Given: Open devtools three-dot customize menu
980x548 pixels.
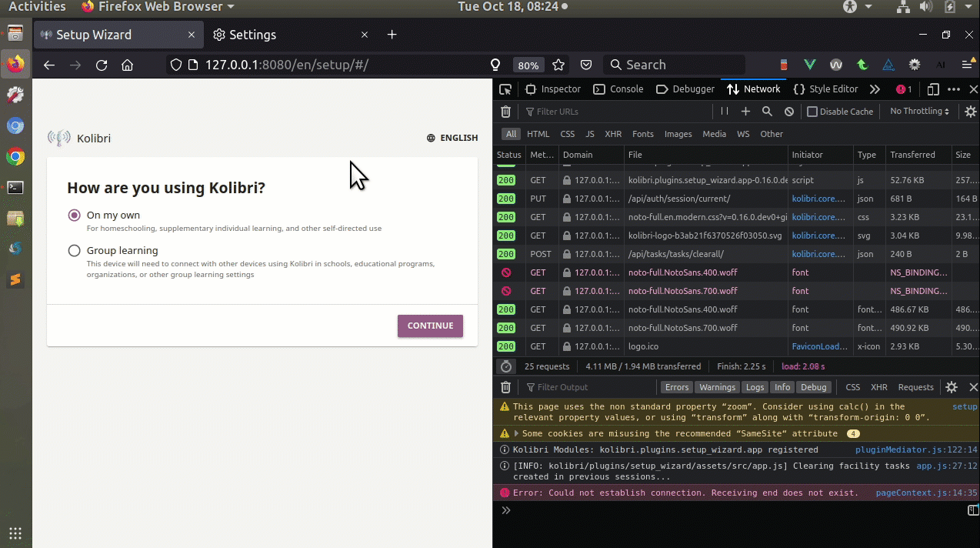Looking at the screenshot, I should tap(953, 89).
